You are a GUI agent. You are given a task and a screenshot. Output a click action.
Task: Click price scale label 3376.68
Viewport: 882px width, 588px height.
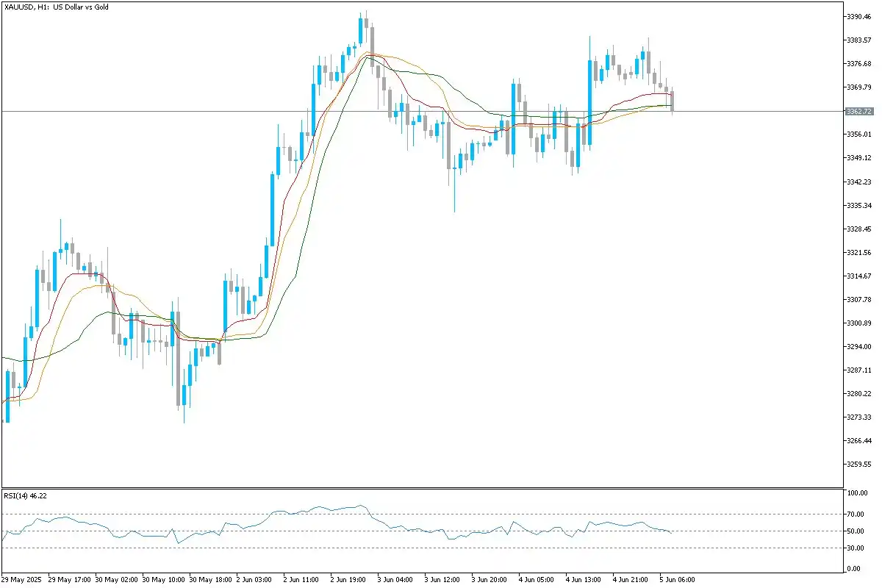859,64
